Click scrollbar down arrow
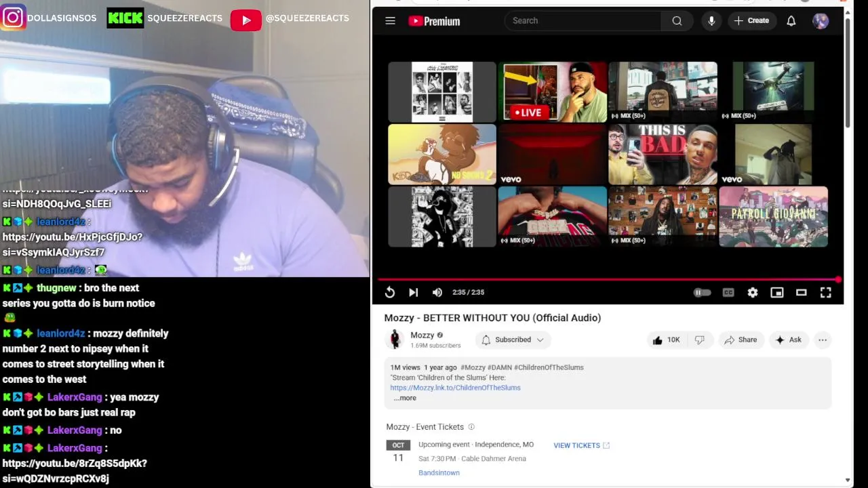 (848, 480)
